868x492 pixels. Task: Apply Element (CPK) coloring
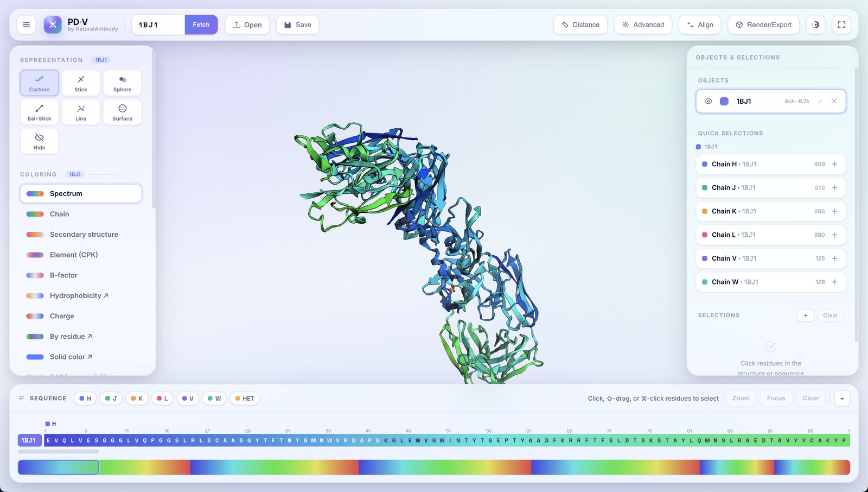pyautogui.click(x=81, y=255)
